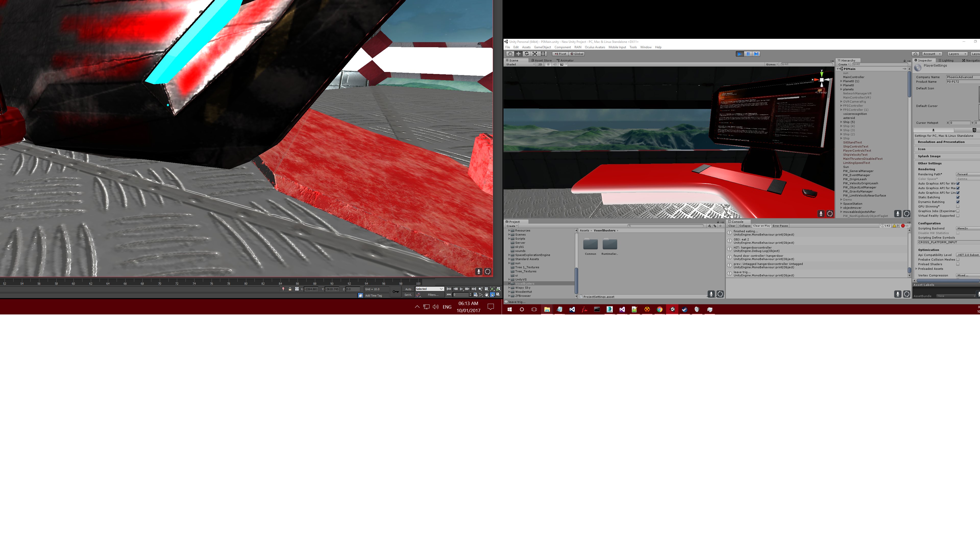Viewport: 980px width, 536px height.
Task: Open the GameObject menu
Action: coord(542,47)
